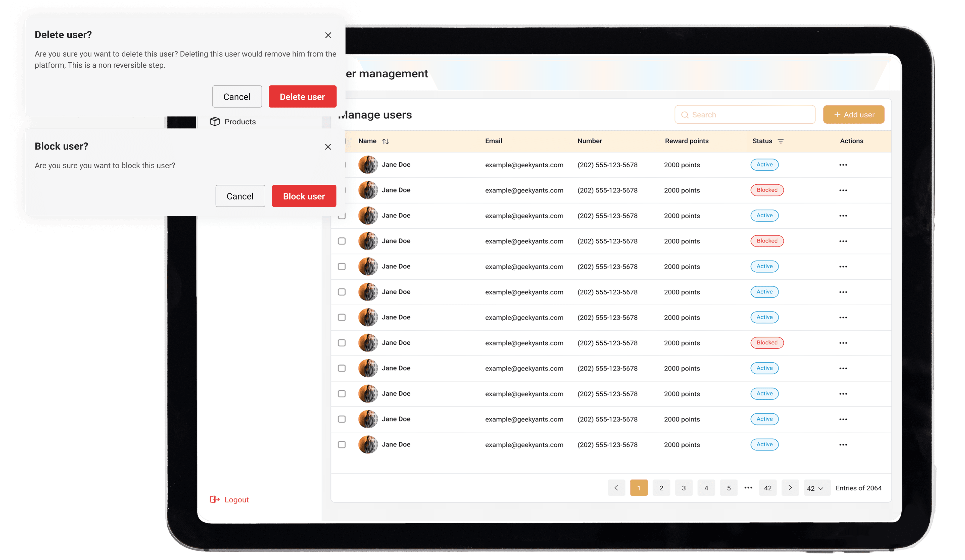965x560 pixels.
Task: Select page 2 in pagination
Action: 661,488
